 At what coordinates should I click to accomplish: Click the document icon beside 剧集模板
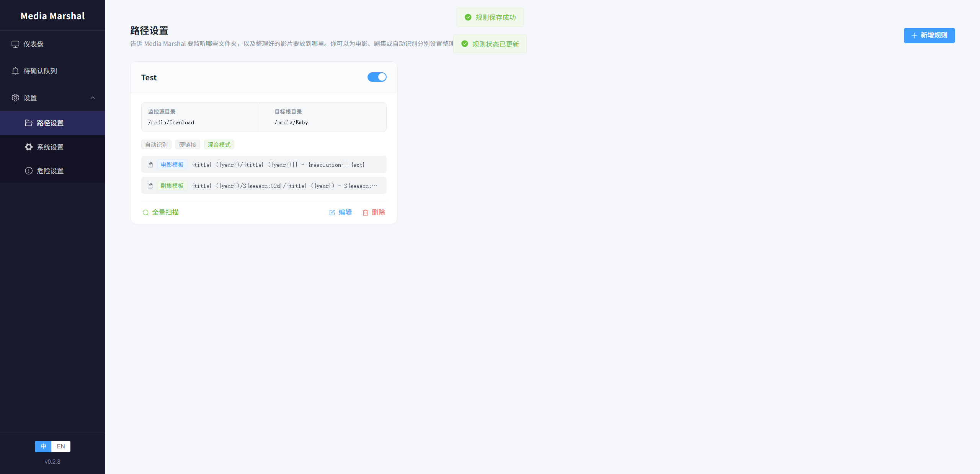150,186
